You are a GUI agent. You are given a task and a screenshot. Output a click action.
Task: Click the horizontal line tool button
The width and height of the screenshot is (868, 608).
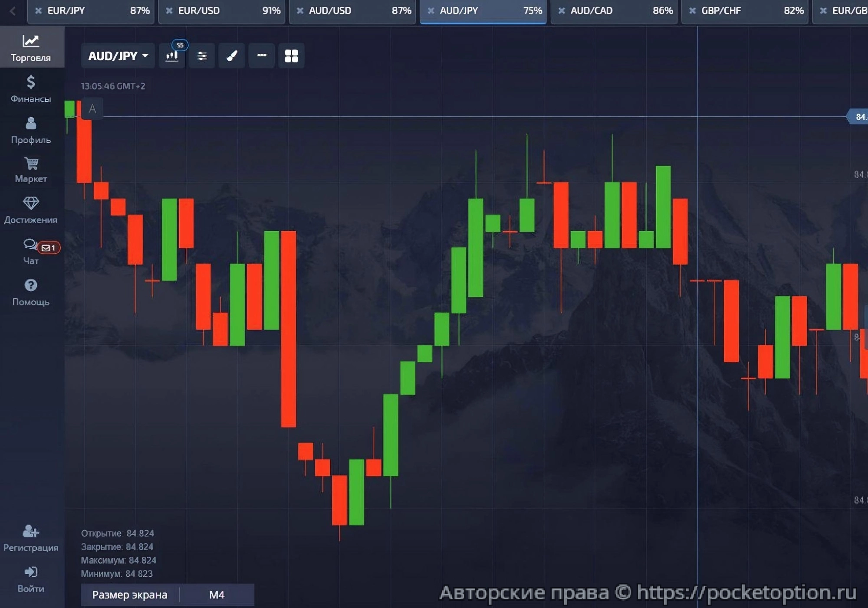(262, 56)
